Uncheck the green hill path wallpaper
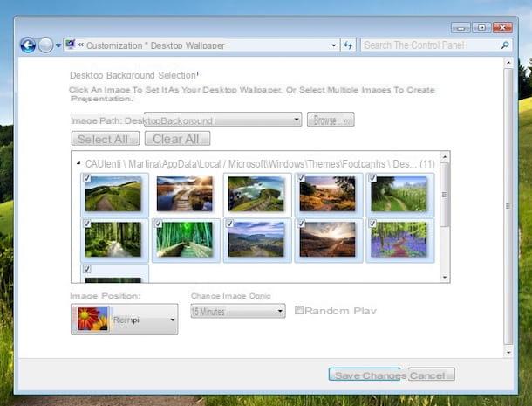The width and height of the screenshot is (532, 406). point(87,178)
